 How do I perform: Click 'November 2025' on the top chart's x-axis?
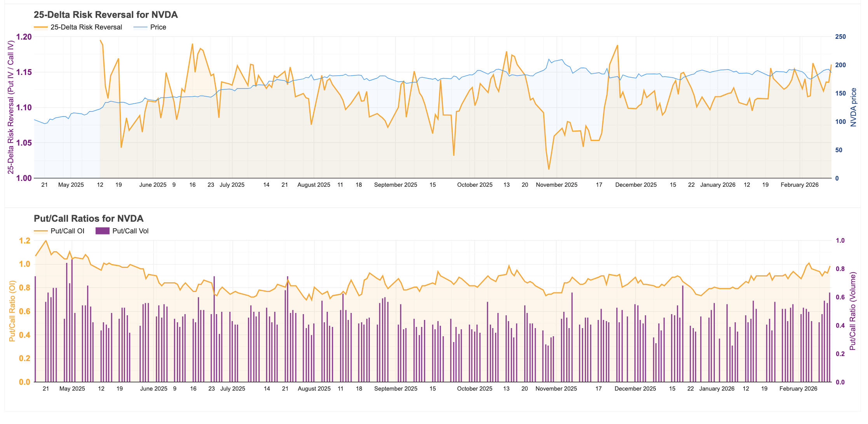pos(556,185)
